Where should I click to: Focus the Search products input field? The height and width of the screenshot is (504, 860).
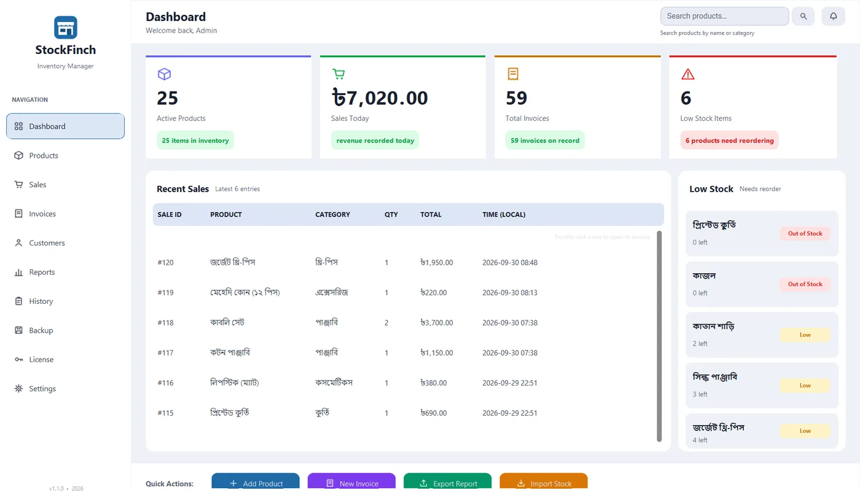724,16
